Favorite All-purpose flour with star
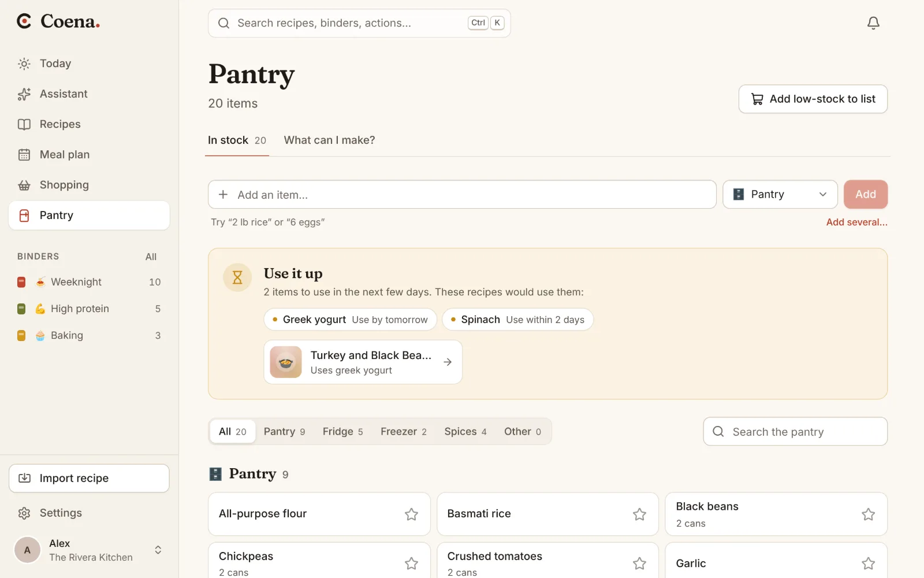Screen dimensions: 924x578 click(411, 514)
